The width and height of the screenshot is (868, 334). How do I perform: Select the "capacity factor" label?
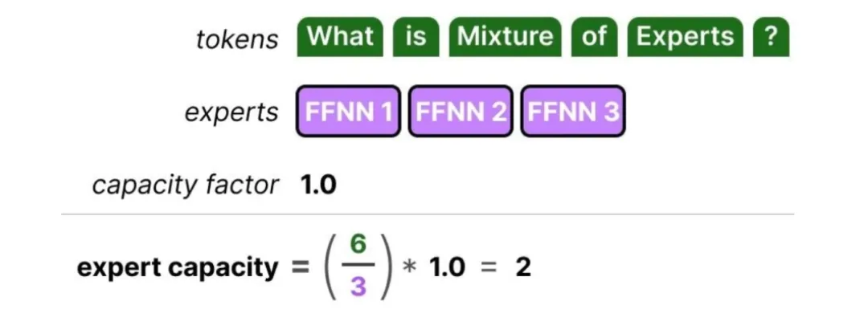(185, 185)
